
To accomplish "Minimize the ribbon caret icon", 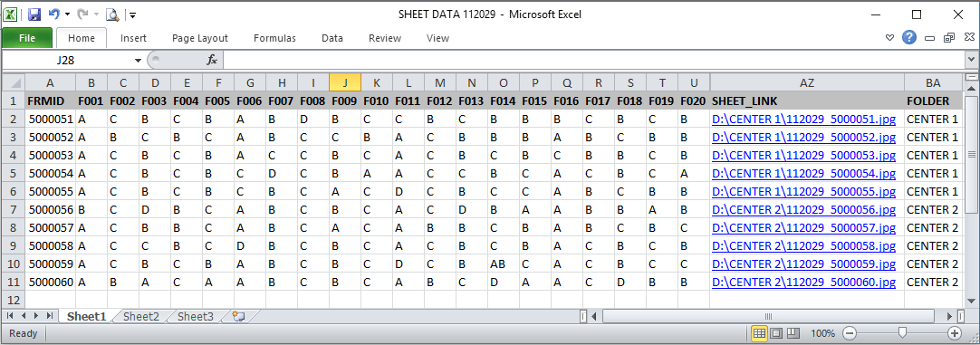I will (890, 38).
